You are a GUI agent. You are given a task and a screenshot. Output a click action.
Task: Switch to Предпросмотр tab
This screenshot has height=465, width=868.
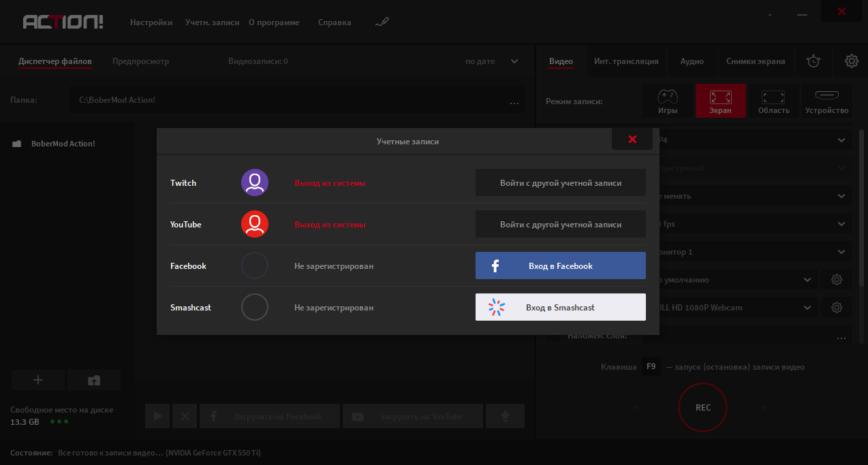140,61
